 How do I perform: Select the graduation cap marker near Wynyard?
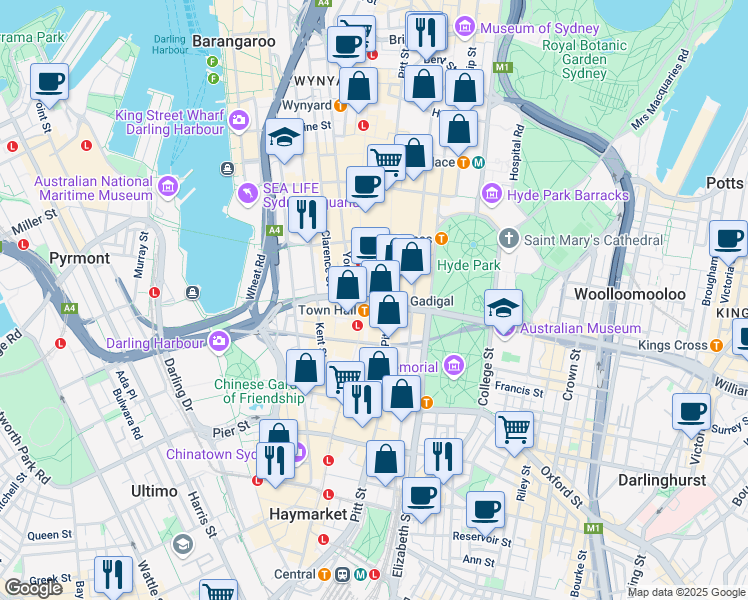[284, 139]
